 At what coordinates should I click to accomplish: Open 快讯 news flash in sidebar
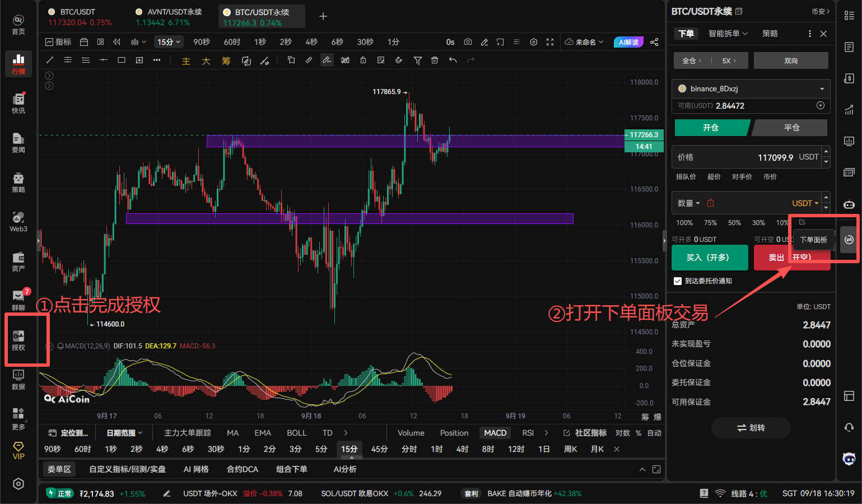pos(18,104)
